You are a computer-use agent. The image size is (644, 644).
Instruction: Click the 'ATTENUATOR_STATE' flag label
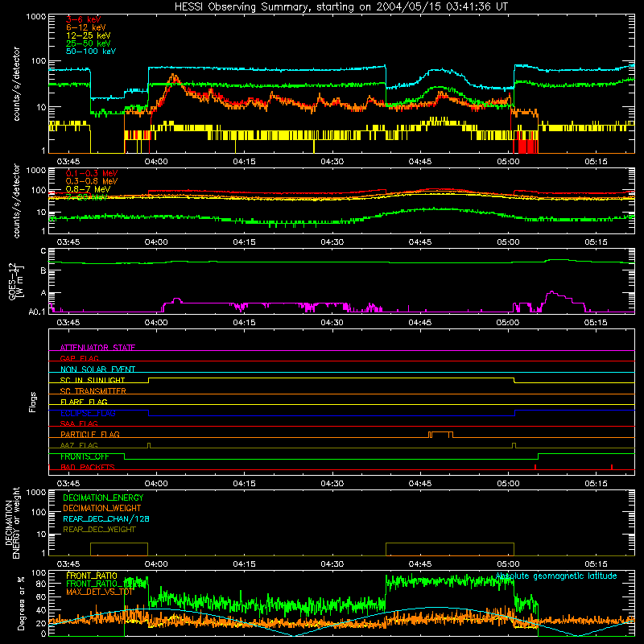click(97, 348)
